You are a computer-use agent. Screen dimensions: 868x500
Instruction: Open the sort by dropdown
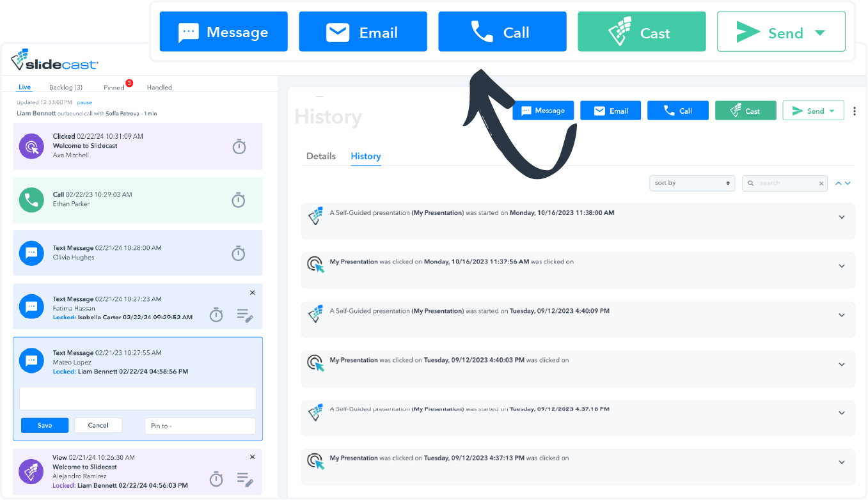tap(692, 183)
